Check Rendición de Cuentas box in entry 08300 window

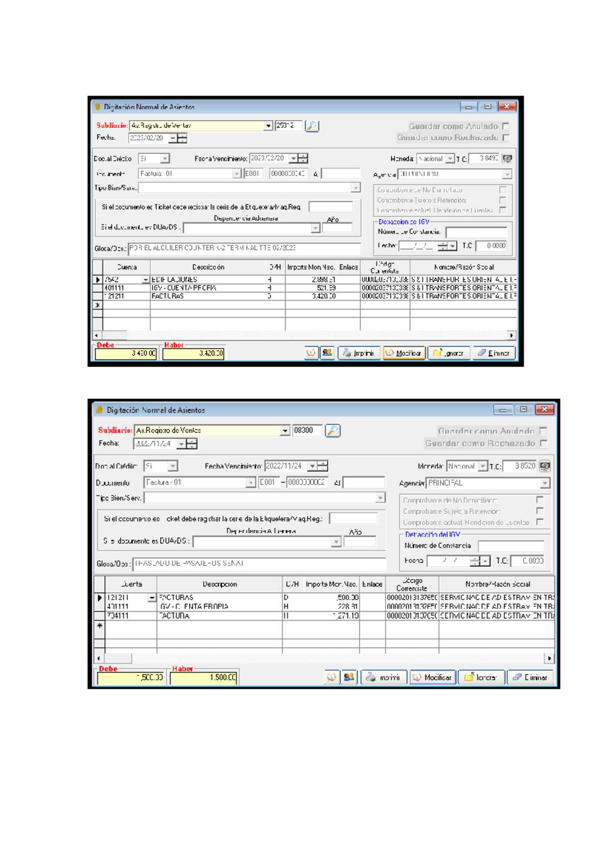coord(540,522)
